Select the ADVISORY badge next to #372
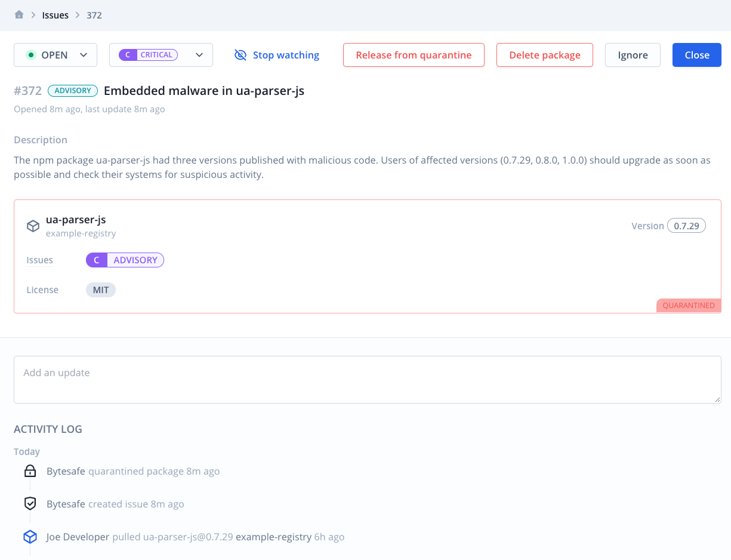The height and width of the screenshot is (560, 731). (x=72, y=90)
